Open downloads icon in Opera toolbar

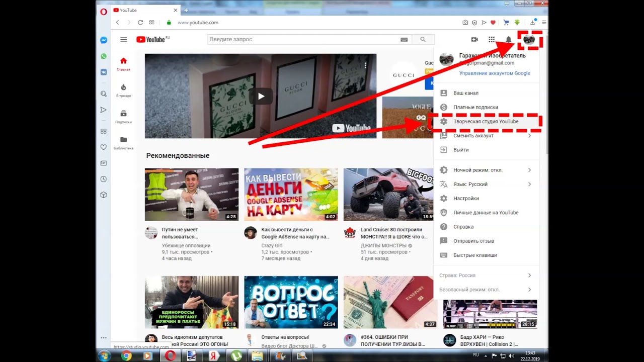533,23
